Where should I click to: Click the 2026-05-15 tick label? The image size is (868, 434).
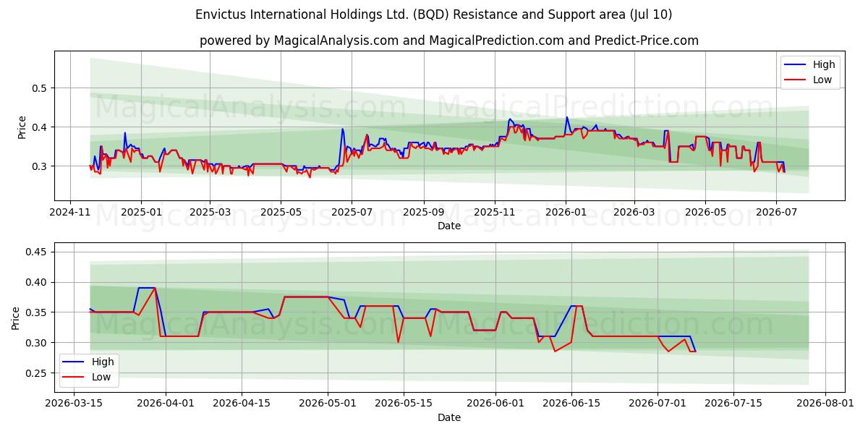click(402, 404)
